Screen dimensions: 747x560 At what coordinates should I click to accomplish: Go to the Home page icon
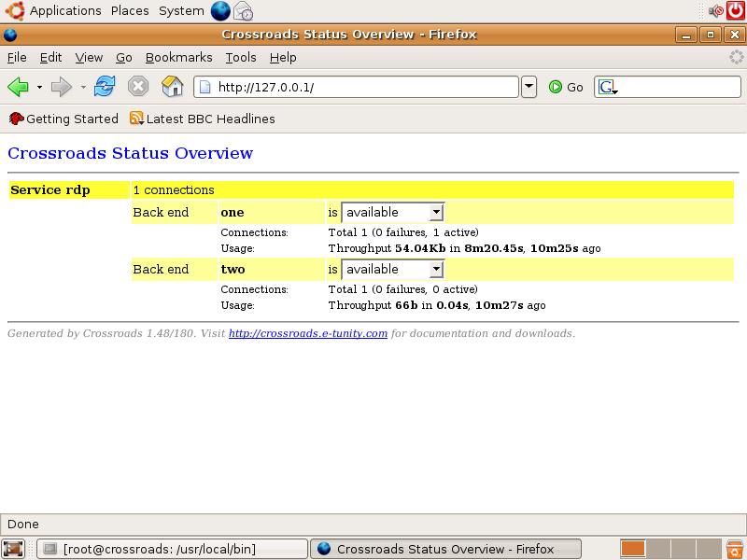point(173,87)
